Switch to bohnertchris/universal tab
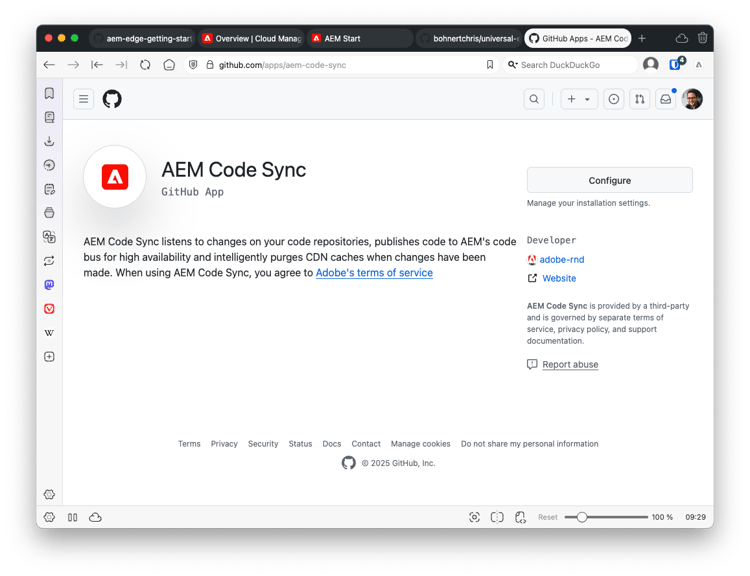Screen dimensions: 750x576 [x=469, y=38]
